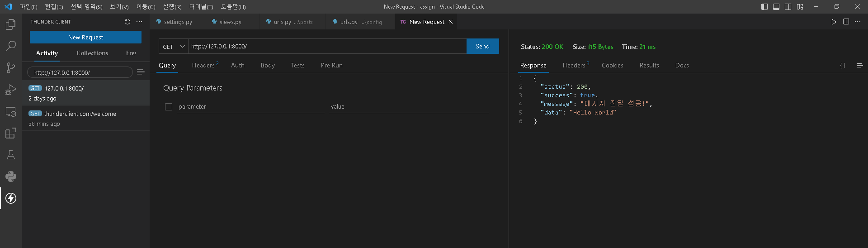Open the Search view icon
Viewport: 868px width, 248px height.
tap(11, 46)
